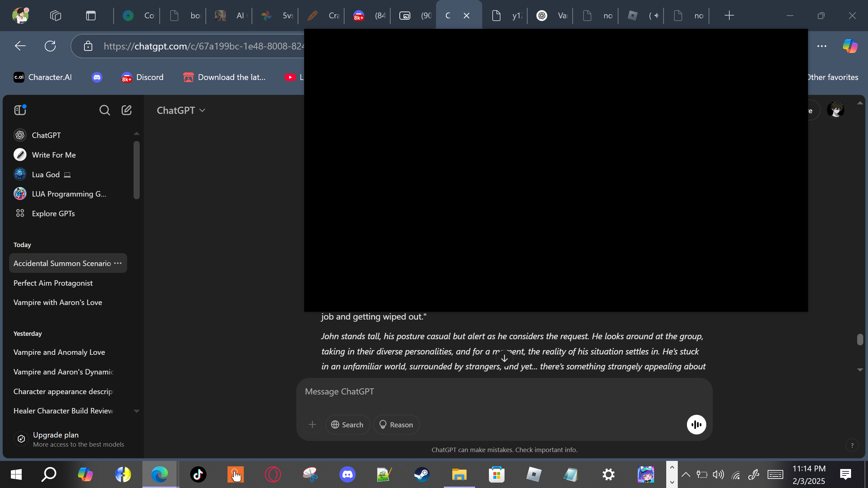Open the tab actions menu icon
Image resolution: width=868 pixels, height=488 pixels.
[x=91, y=16]
